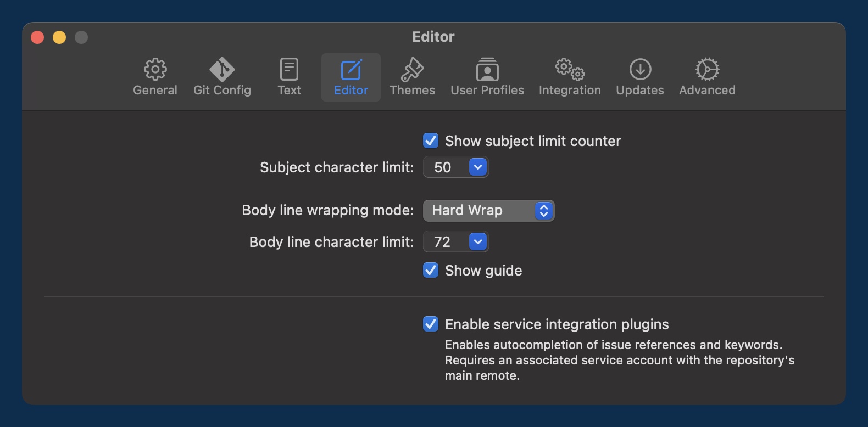868x427 pixels.
Task: Open the Advanced preferences icon
Action: point(707,70)
